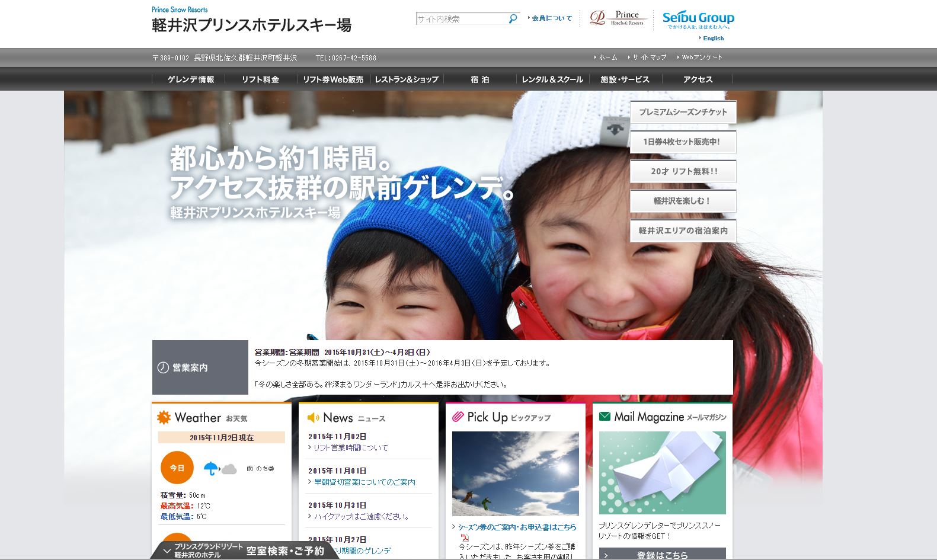Open the Mail Magazine envelope image
The image size is (937, 560).
click(663, 472)
